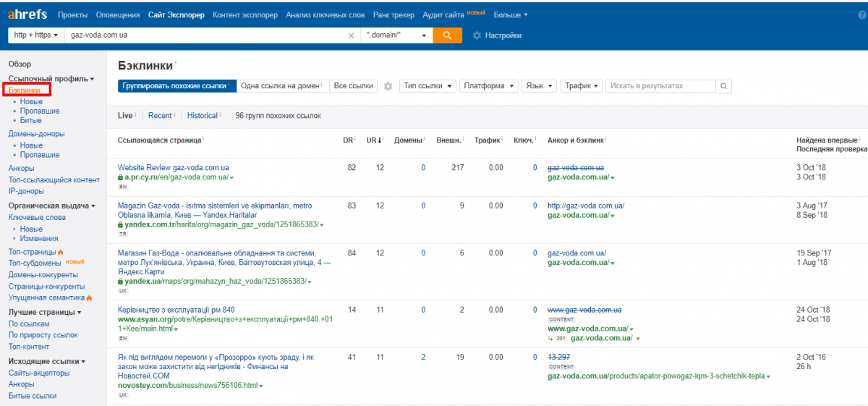This screenshot has width=868, height=406.
Task: Switch to the Historical tab
Action: click(x=202, y=116)
